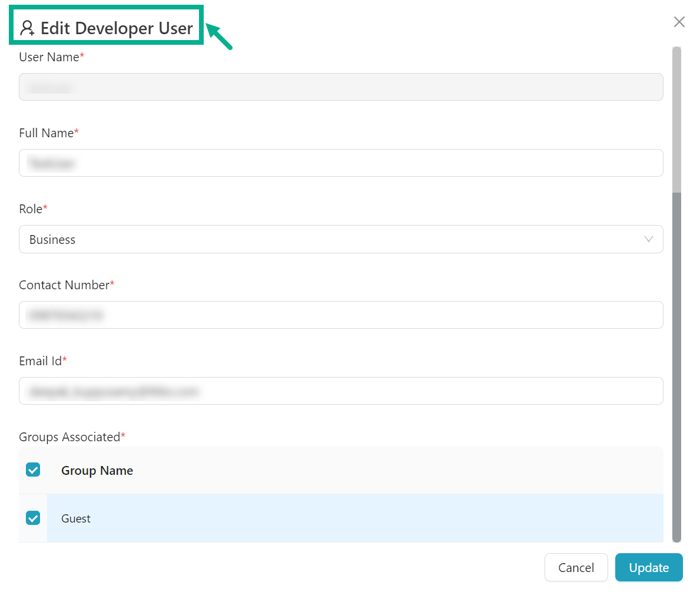The image size is (700, 595).
Task: Click into the Contact Number field
Action: point(340,315)
